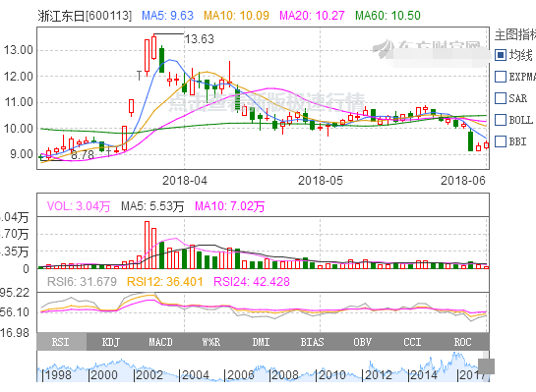The width and height of the screenshot is (536, 392).
Task: Click the 13.00 price axis label
Action: click(x=19, y=50)
